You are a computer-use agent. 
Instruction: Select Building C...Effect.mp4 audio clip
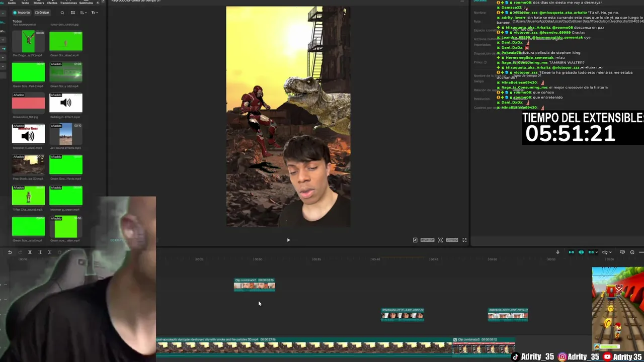[66, 103]
